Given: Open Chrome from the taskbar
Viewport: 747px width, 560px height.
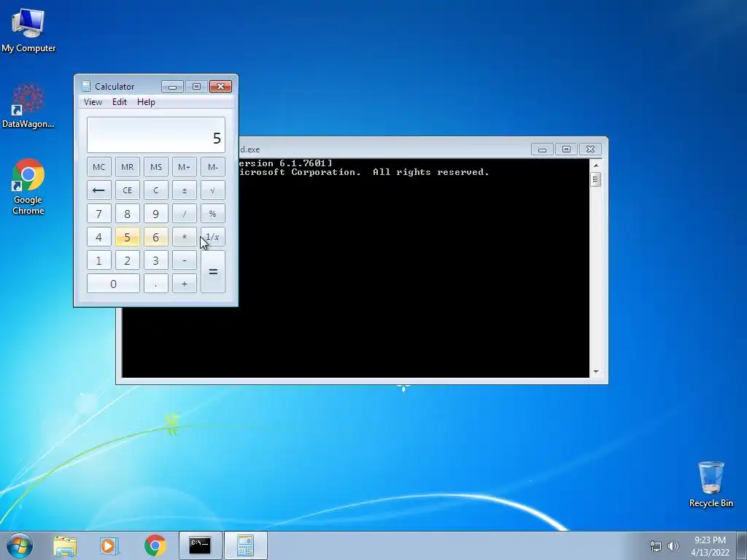Looking at the screenshot, I should click(x=155, y=545).
